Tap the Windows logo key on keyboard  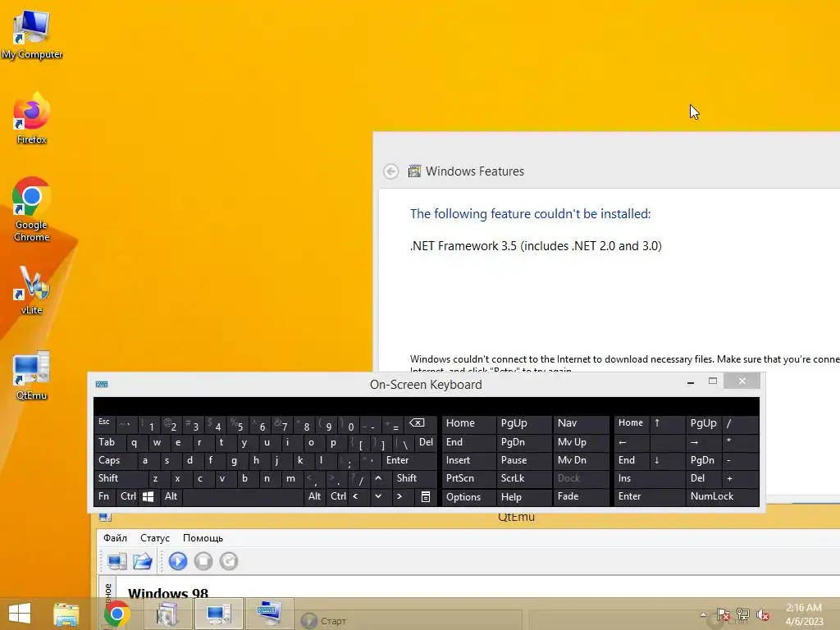[x=148, y=496]
